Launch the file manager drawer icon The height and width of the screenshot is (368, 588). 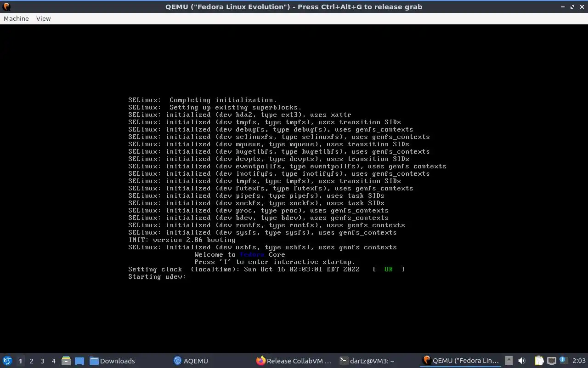coord(66,361)
